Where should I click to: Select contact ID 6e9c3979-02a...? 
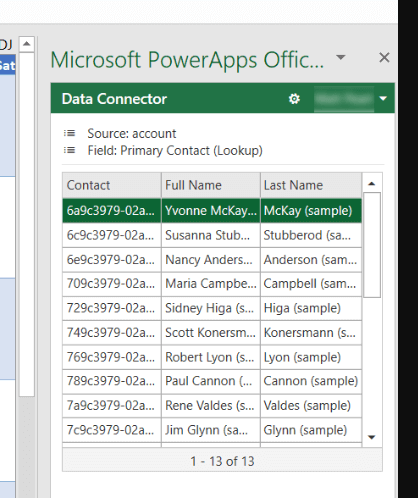112,260
